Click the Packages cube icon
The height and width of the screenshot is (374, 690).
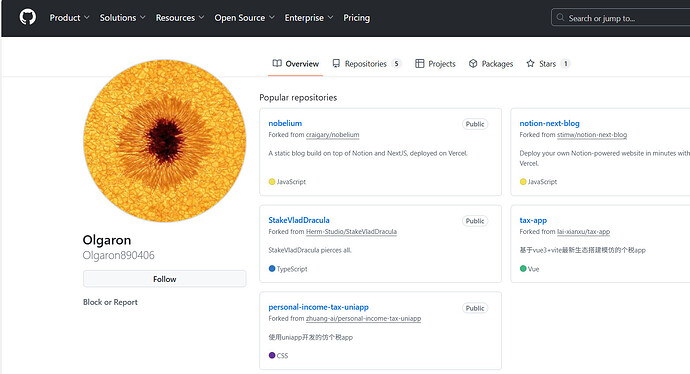473,63
